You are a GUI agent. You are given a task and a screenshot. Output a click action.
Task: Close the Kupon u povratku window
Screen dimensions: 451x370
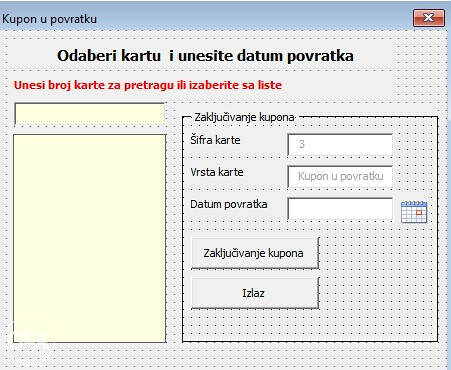click(429, 18)
